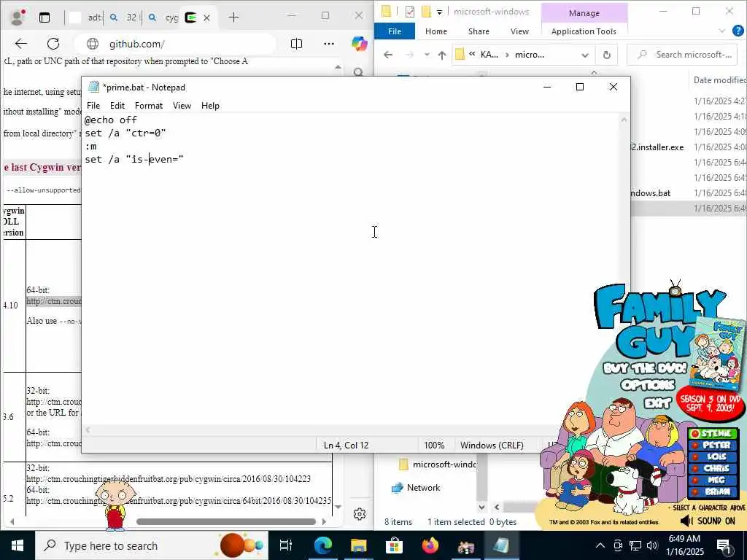Screen dimensions: 747x560
Task: Open Notepad View menu
Action: pos(182,106)
